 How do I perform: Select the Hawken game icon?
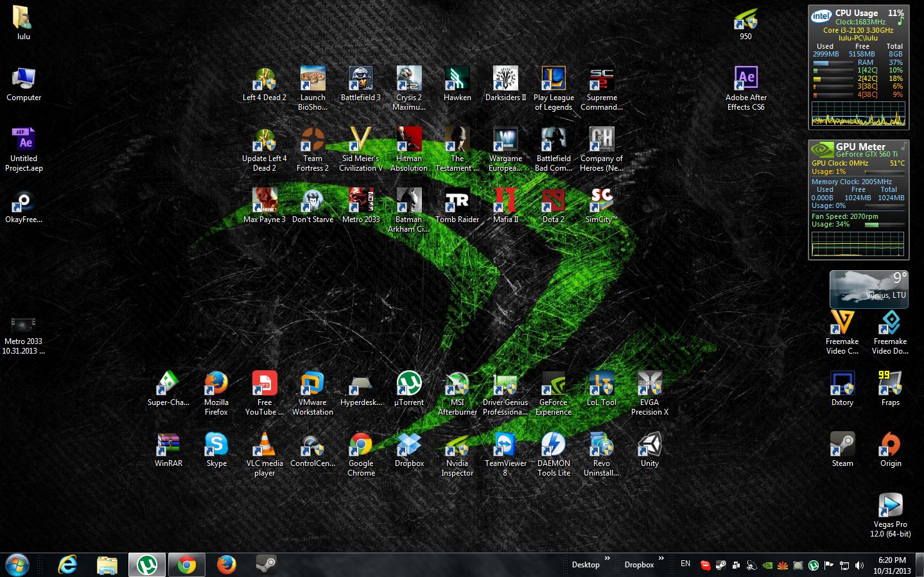click(457, 85)
